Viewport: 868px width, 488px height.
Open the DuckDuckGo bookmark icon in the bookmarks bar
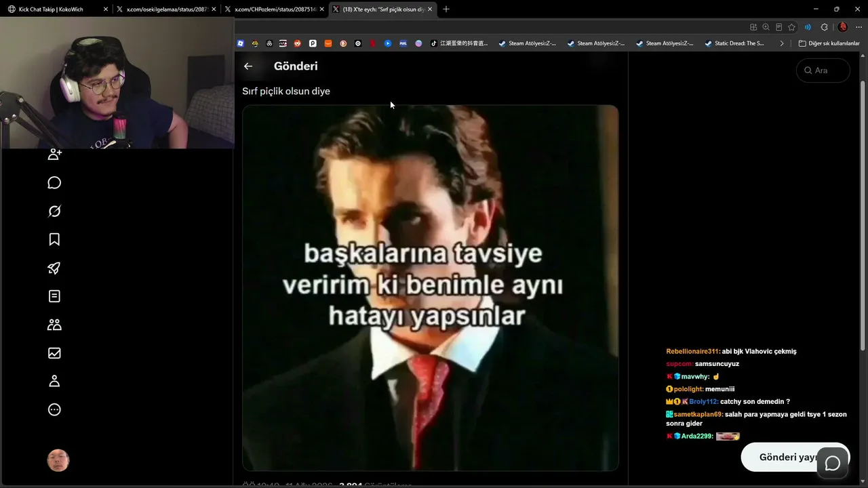(x=343, y=43)
